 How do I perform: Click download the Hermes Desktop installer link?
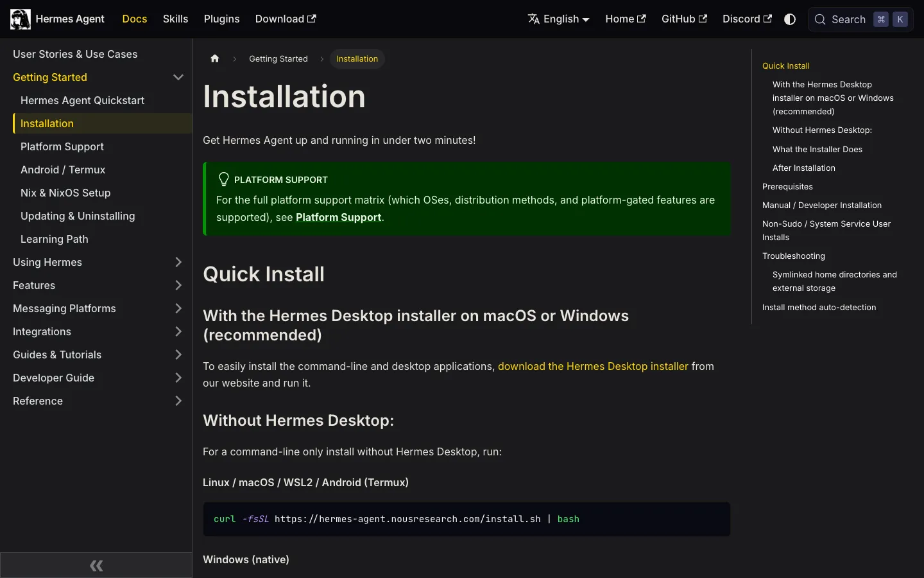click(593, 366)
